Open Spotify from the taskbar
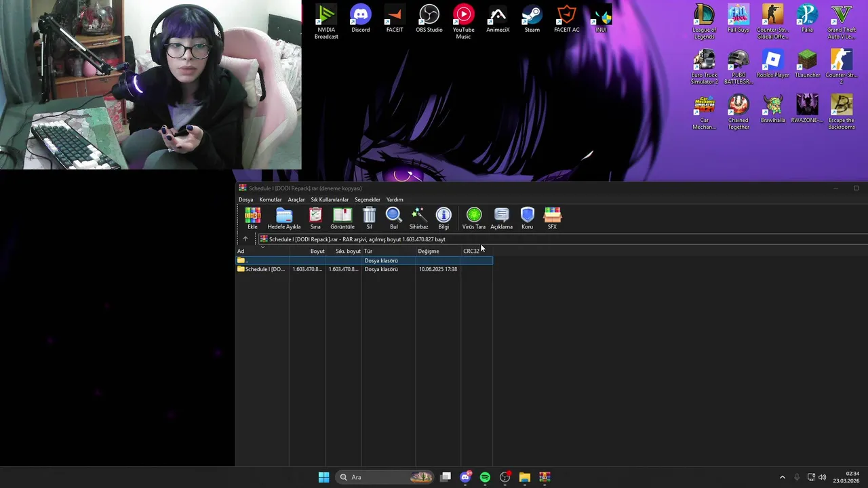 pyautogui.click(x=485, y=477)
